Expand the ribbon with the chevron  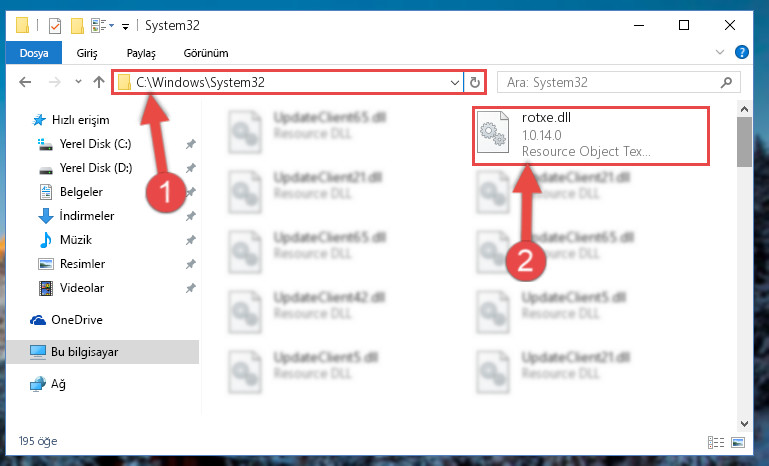pos(719,52)
